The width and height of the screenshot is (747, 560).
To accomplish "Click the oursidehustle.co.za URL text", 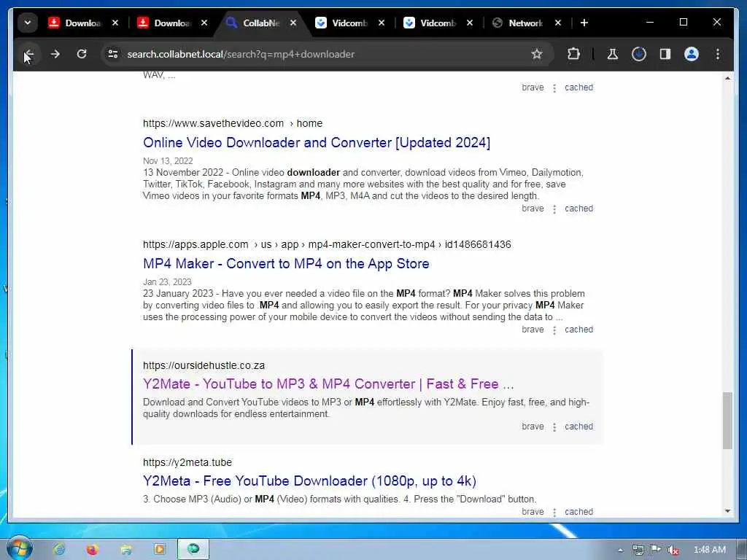I will click(x=204, y=365).
